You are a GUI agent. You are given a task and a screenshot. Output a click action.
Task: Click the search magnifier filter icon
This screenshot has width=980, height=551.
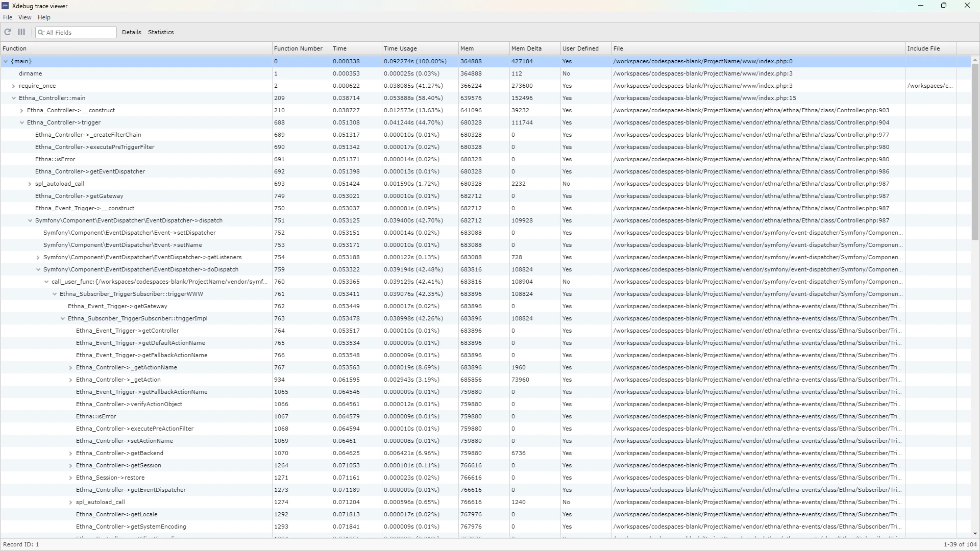41,33
